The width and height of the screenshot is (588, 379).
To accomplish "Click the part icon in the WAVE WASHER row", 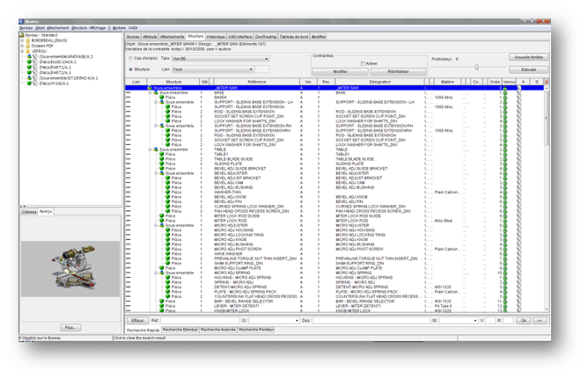I will click(x=168, y=254).
